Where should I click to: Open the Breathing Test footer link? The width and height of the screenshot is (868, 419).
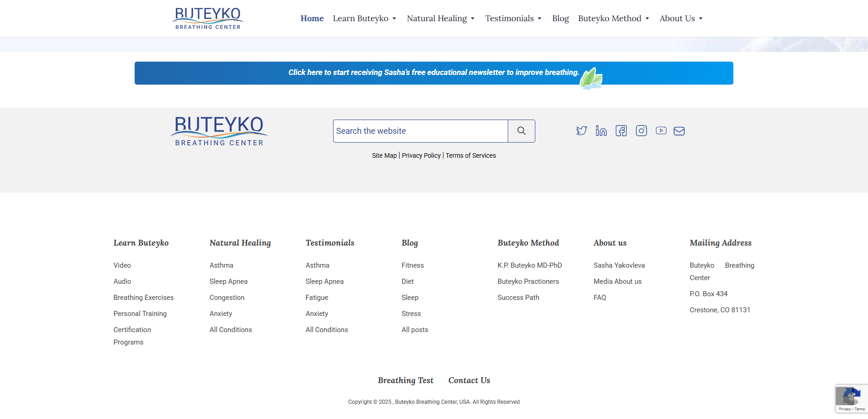coord(405,380)
